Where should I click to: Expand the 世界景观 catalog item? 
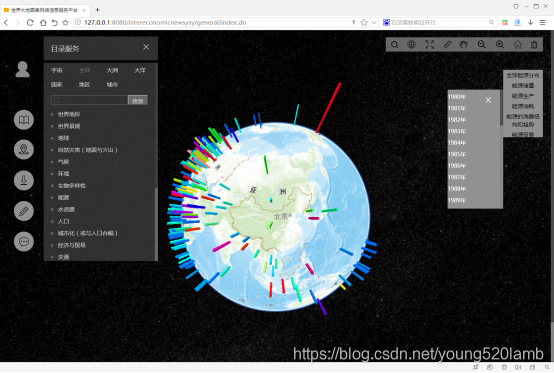click(69, 126)
